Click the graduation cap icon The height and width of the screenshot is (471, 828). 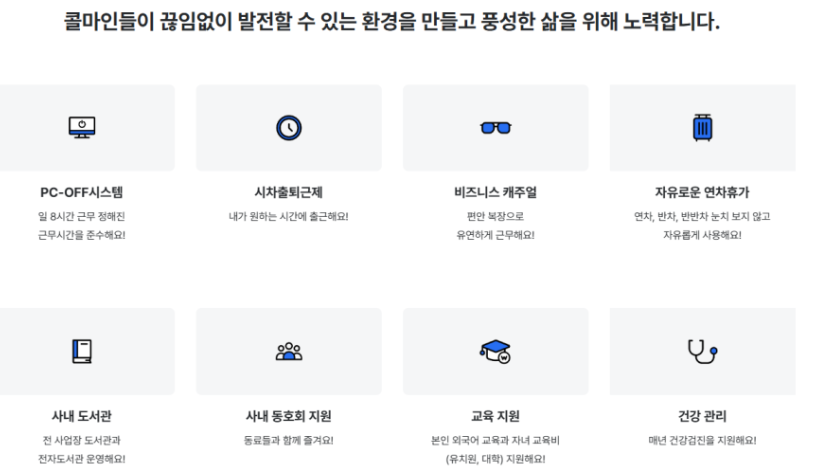pyautogui.click(x=495, y=351)
